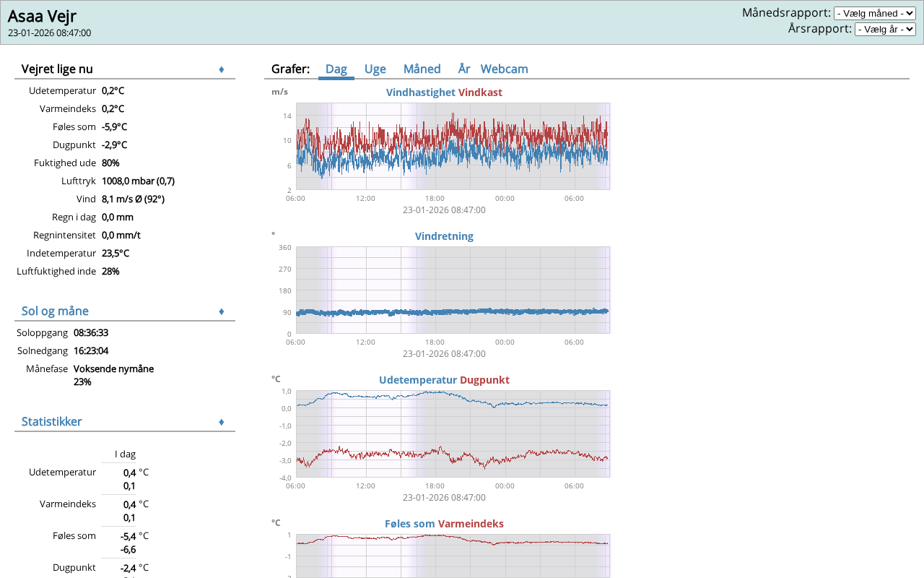The image size is (924, 578).
Task: Show the År graphs tab
Action: point(464,69)
